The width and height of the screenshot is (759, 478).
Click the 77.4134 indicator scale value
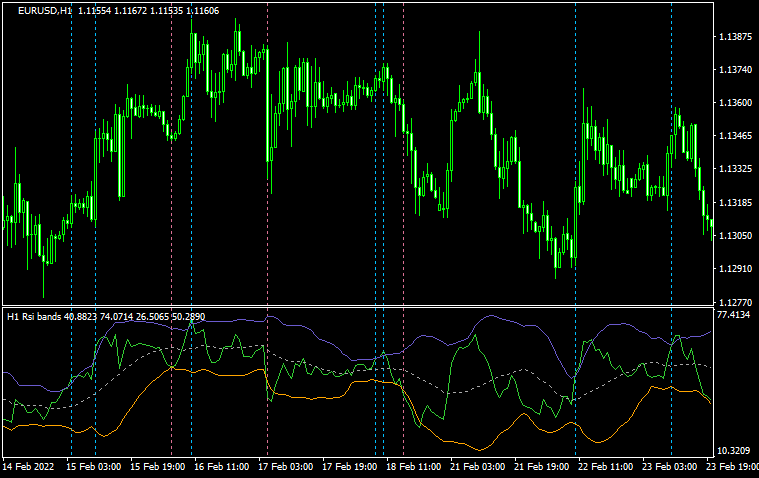733,315
